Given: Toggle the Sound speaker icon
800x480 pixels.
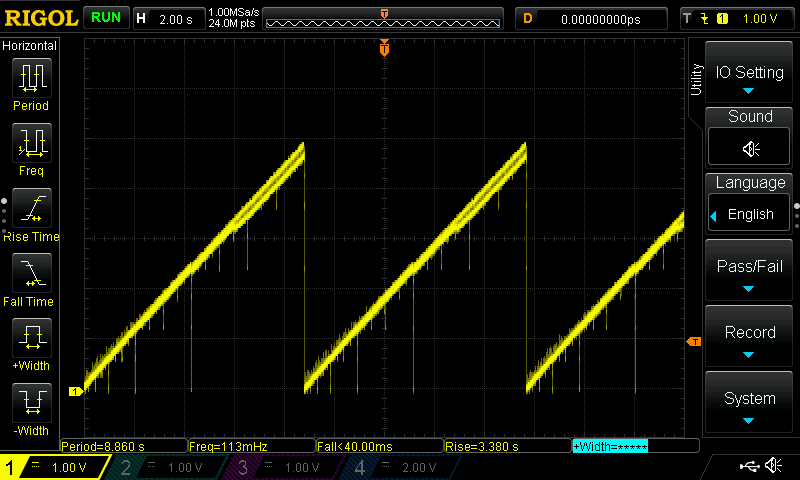Looking at the screenshot, I should 750,148.
